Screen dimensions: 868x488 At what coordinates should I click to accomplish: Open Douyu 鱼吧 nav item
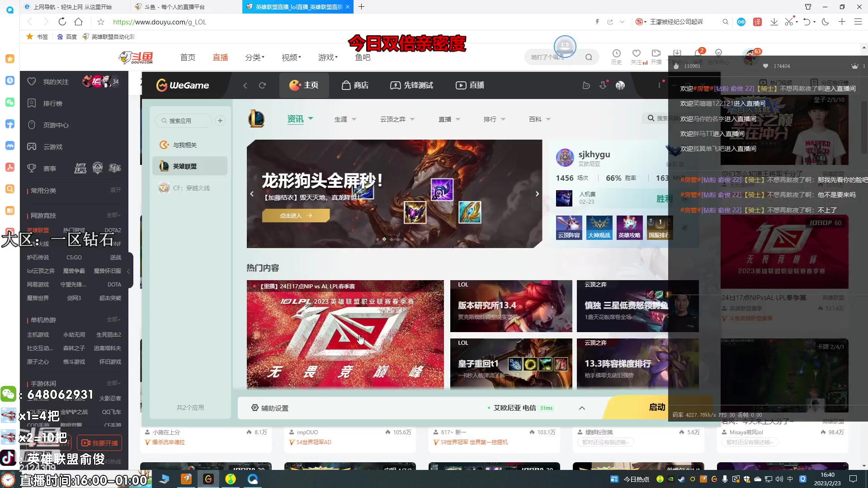pos(363,57)
